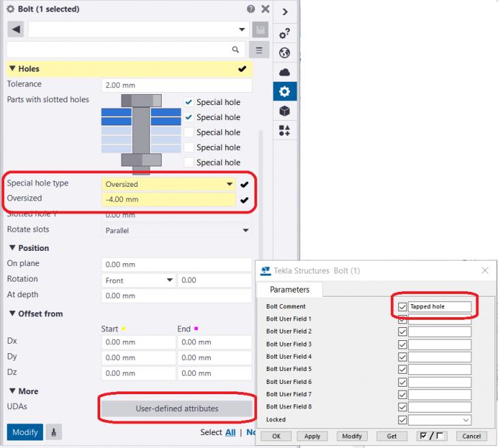The width and height of the screenshot is (498, 448).
Task: Click the Rotation angle 0.00 field
Action: [x=215, y=280]
